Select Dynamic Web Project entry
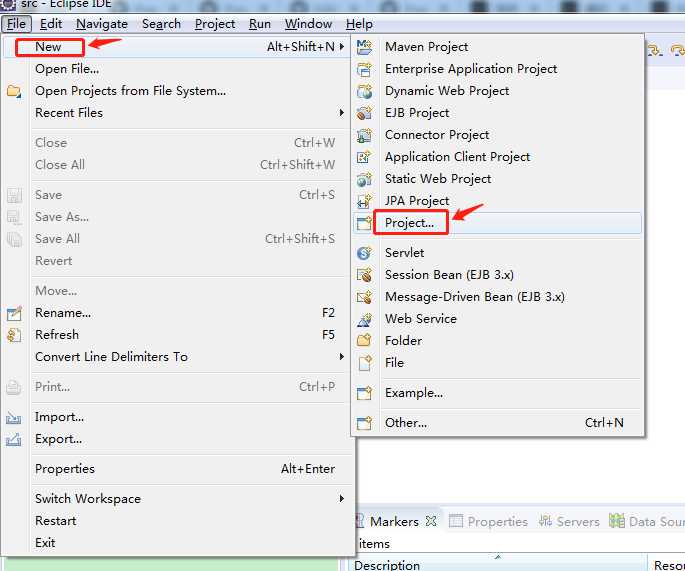This screenshot has height=571, width=685. point(497,91)
